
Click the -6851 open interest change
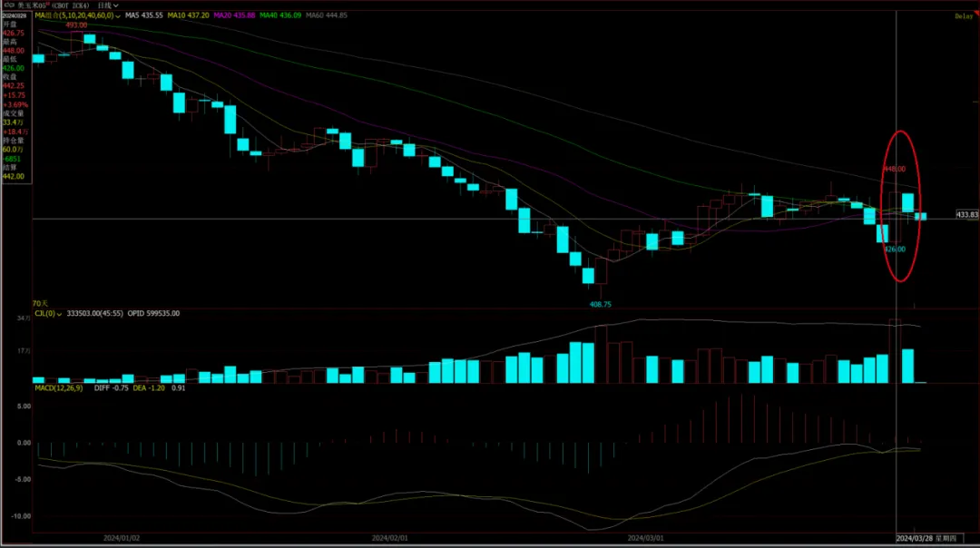pos(12,159)
